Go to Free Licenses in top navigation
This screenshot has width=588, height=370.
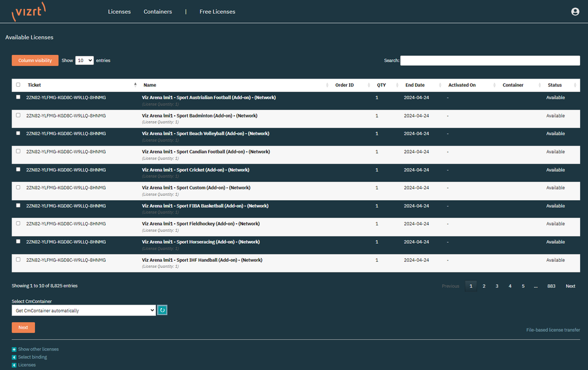[217, 11]
